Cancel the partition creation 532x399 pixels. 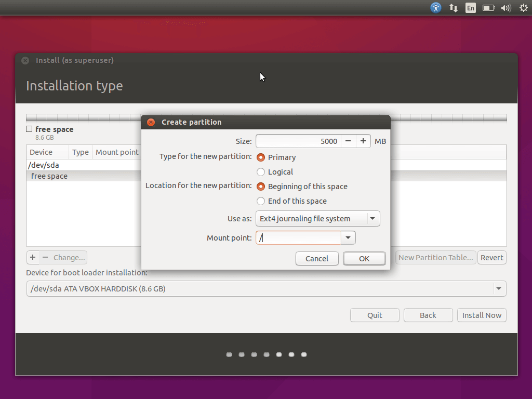coord(317,258)
